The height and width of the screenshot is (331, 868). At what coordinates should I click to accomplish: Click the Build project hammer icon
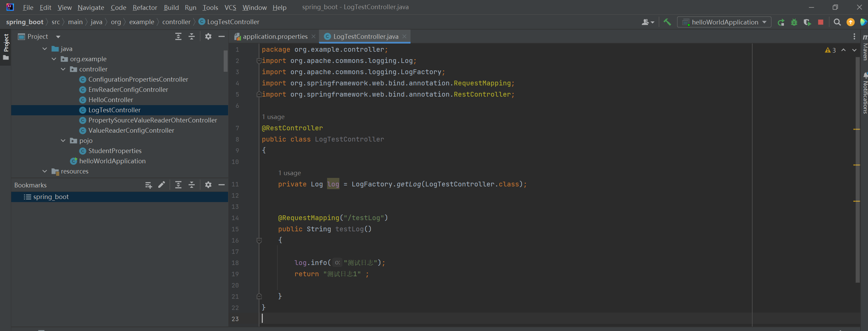coord(667,22)
